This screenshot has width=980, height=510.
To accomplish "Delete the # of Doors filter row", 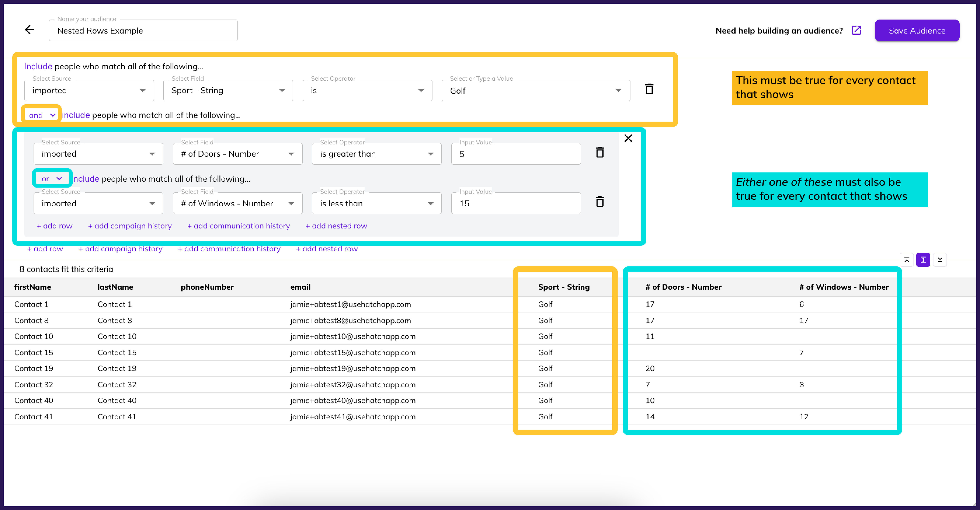I will point(600,153).
